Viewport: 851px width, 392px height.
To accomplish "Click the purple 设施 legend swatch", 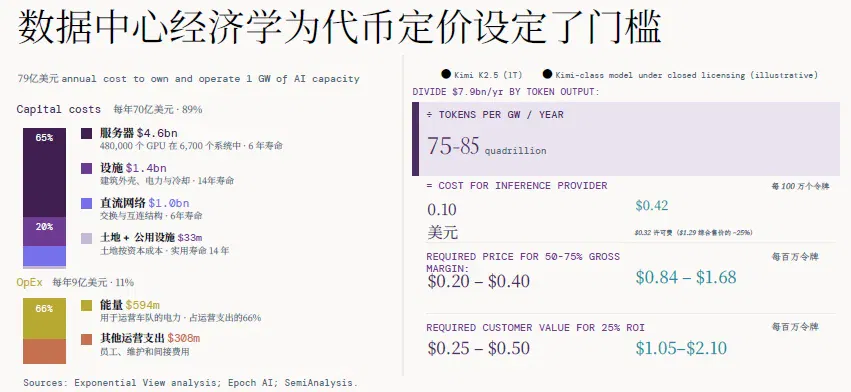I will (86, 168).
